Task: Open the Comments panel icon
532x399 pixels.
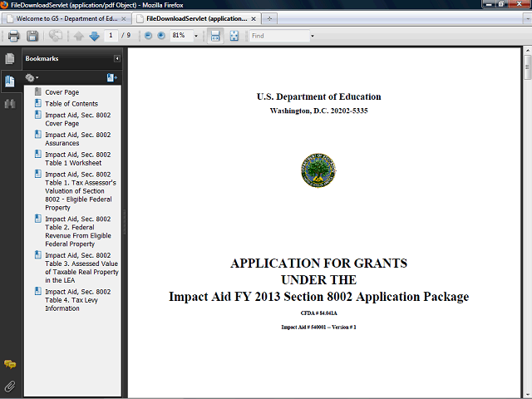Action: (10, 365)
